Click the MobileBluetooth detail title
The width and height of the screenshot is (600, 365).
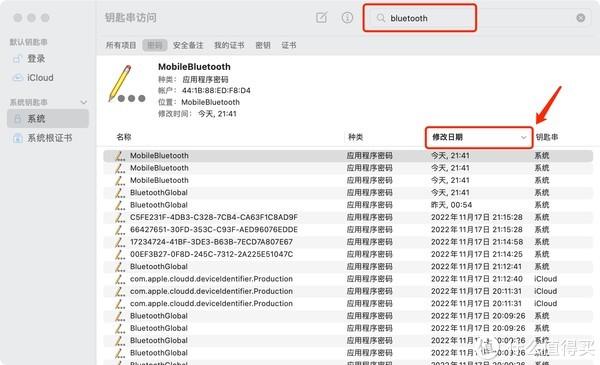[x=194, y=67]
